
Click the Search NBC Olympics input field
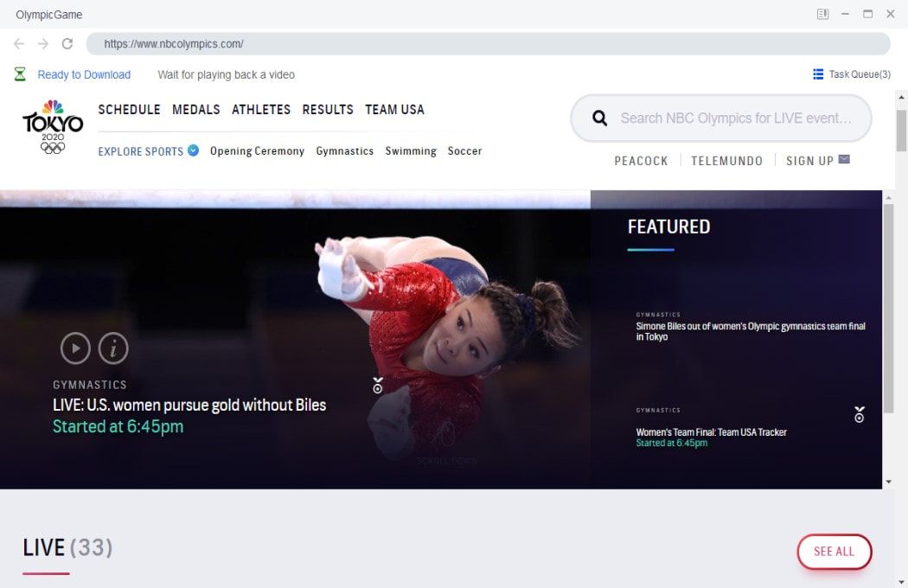736,118
